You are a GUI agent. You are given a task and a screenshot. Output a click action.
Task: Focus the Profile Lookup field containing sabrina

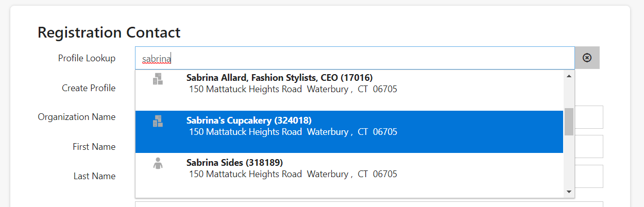(x=355, y=58)
